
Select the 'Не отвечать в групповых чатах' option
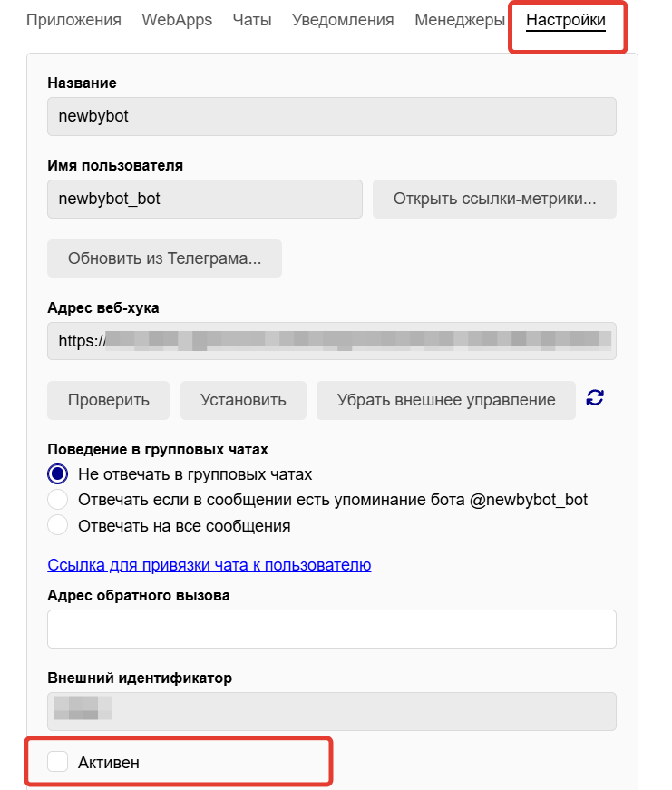tap(56, 473)
